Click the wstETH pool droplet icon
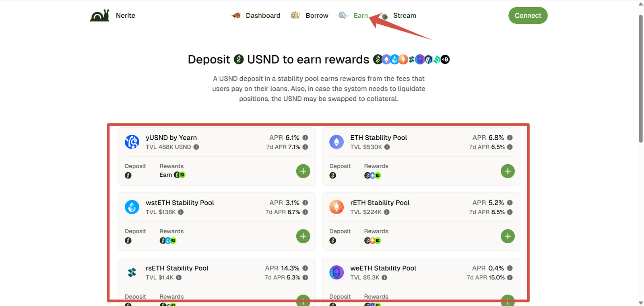The width and height of the screenshot is (644, 306). (x=132, y=207)
